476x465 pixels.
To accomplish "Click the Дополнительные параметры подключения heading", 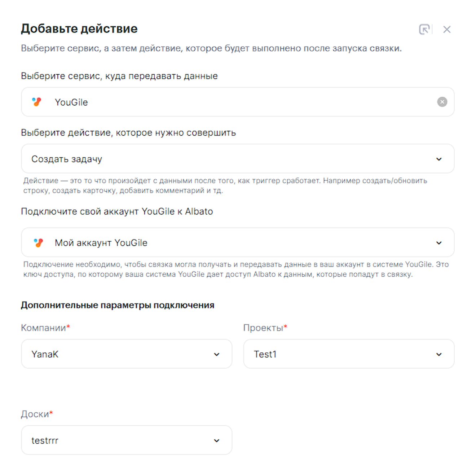I will 118,305.
